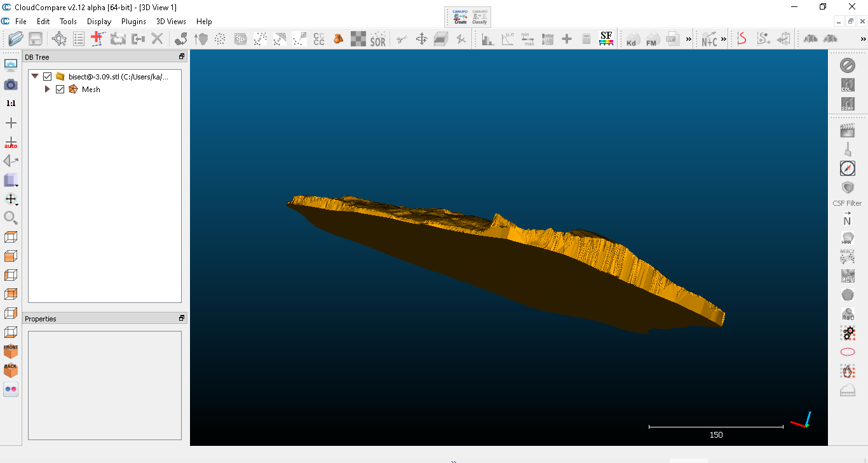This screenshot has width=868, height=463.
Task: Select the Mesh item in DB Tree
Action: tap(91, 90)
